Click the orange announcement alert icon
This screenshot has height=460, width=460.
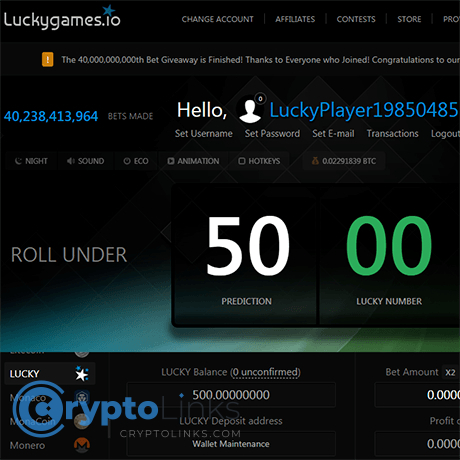[x=47, y=60]
